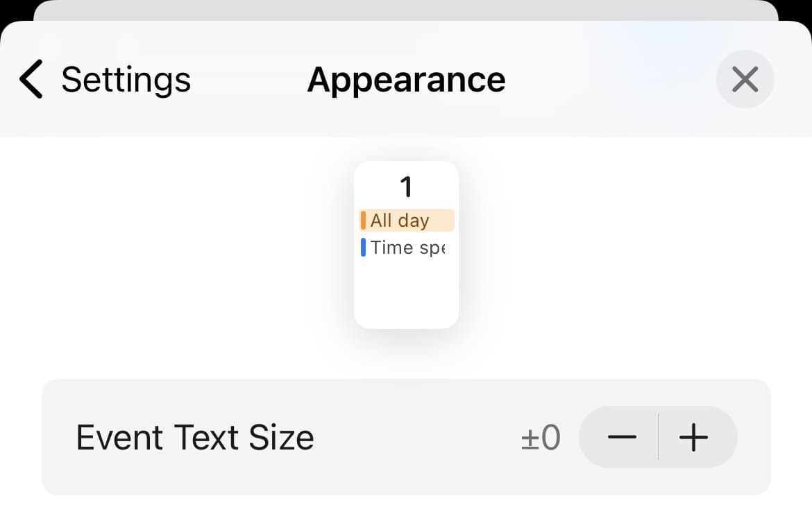Select the calendar day preview card

(406, 291)
